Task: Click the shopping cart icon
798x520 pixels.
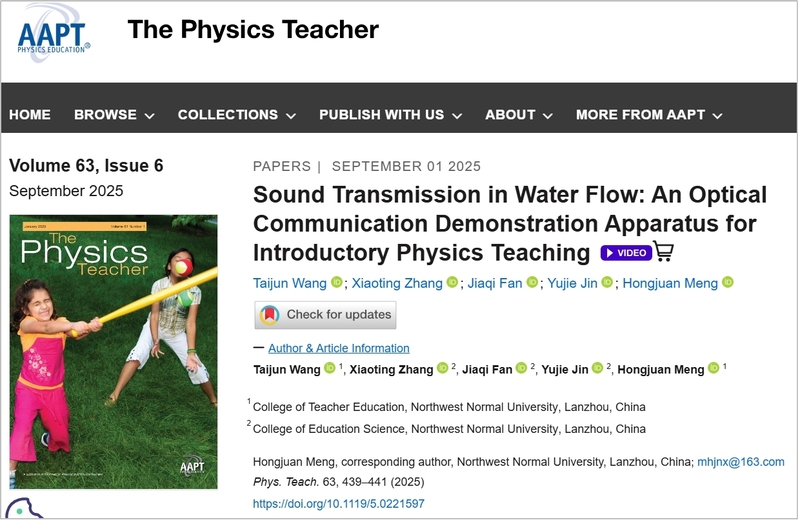Action: (664, 251)
